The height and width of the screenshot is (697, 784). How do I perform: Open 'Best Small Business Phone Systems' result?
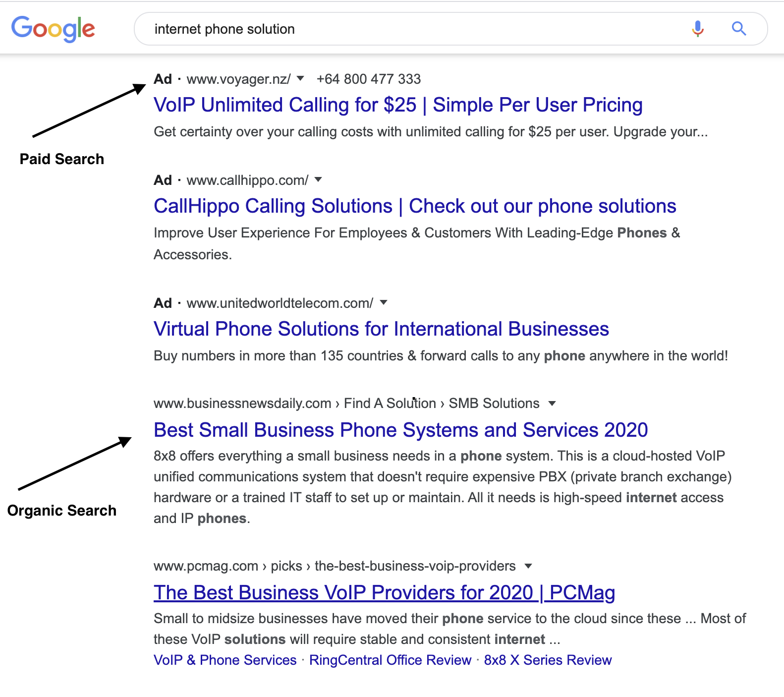point(400,430)
